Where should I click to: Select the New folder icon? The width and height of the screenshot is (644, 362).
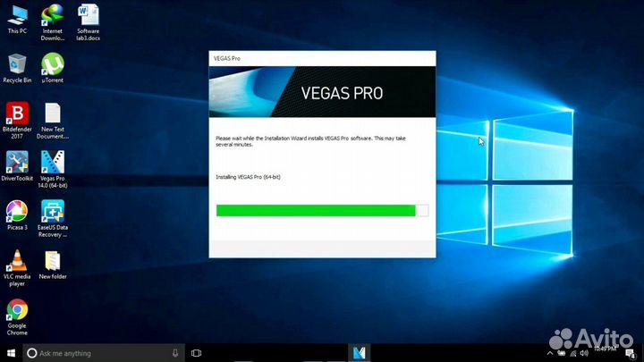coord(53,265)
